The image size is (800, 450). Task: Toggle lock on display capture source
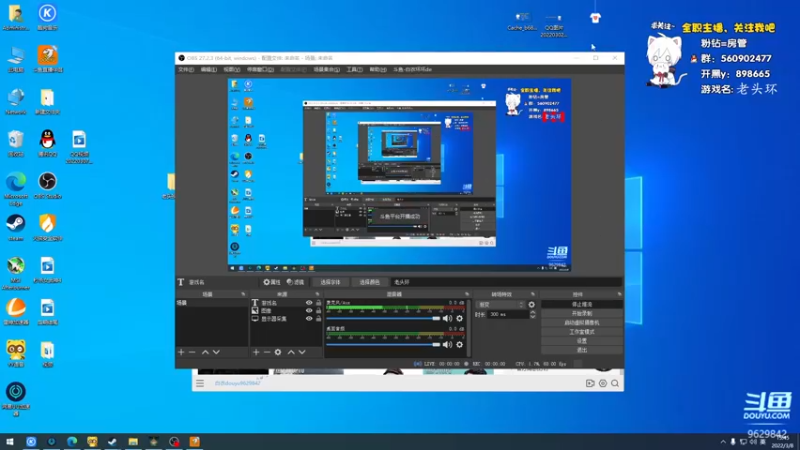point(318,319)
